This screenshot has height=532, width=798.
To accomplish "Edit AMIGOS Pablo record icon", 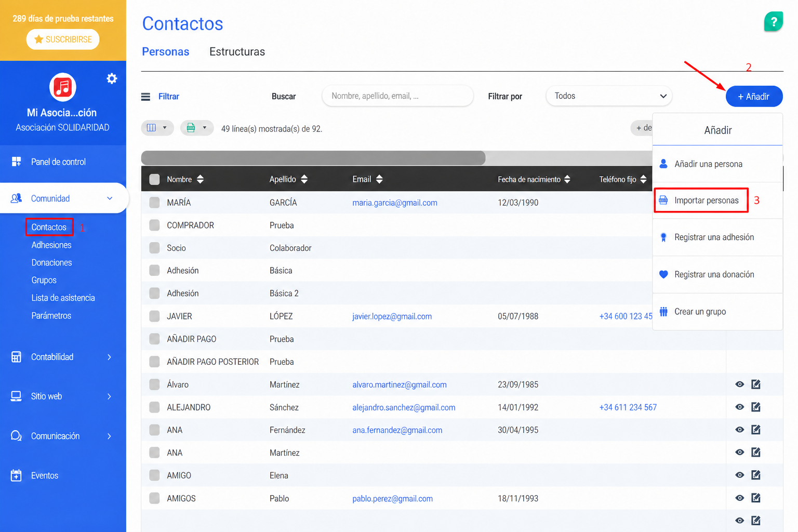I will click(x=756, y=498).
